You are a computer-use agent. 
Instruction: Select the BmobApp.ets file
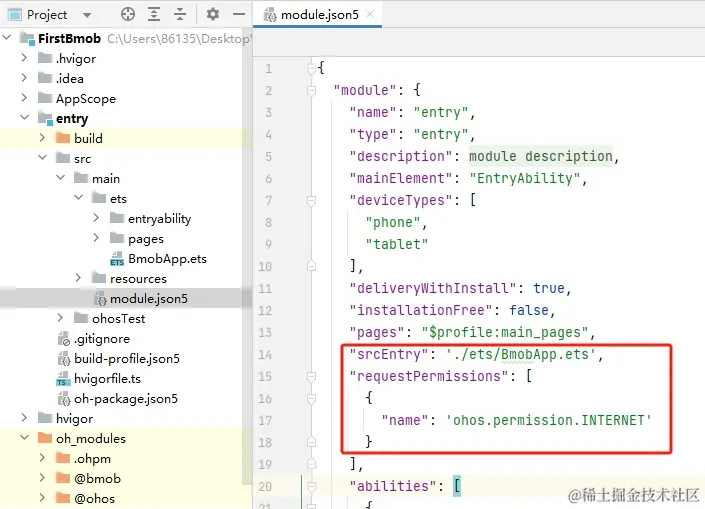pos(167,259)
